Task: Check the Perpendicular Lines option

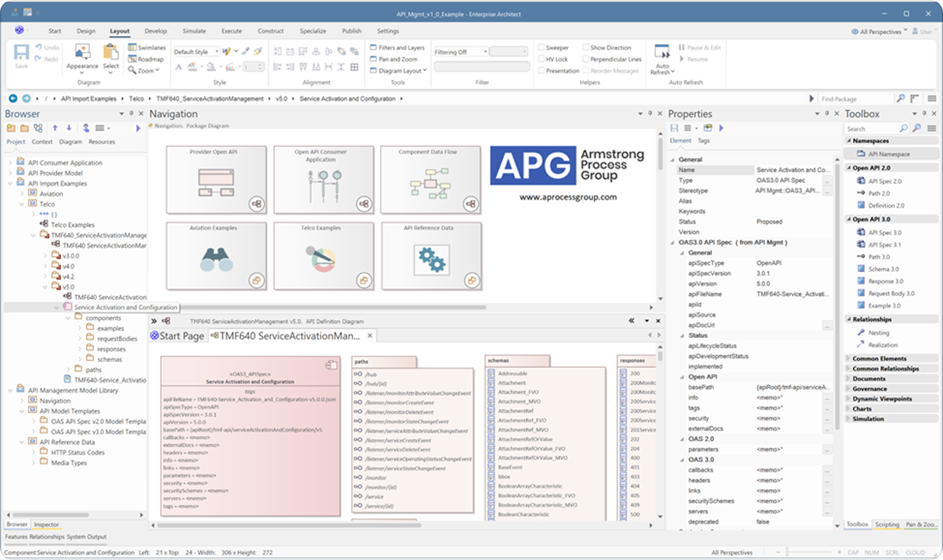Action: (x=586, y=60)
